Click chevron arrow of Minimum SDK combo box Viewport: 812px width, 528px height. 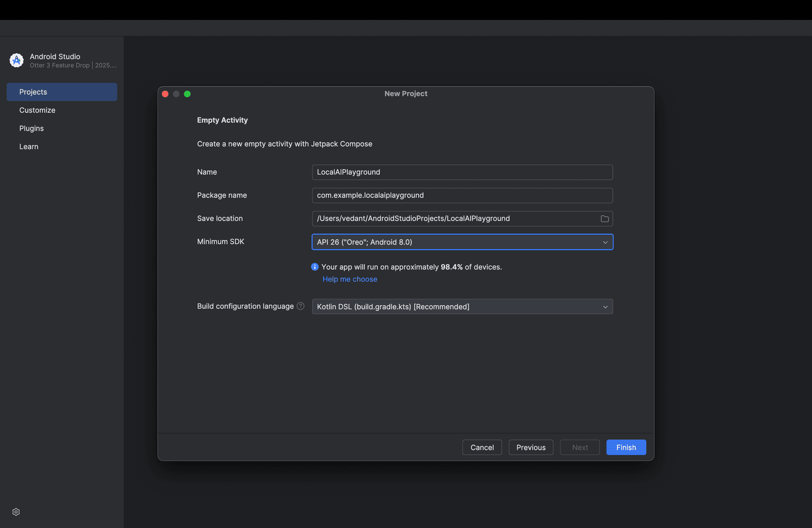(605, 242)
